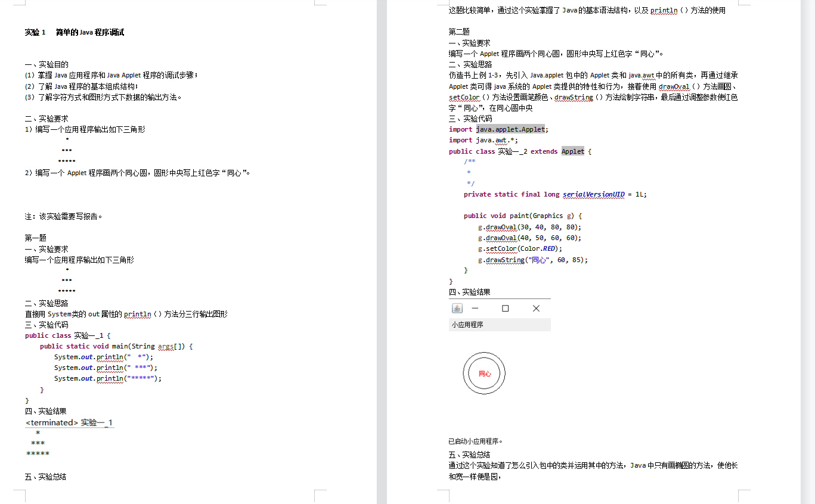Image resolution: width=815 pixels, height=504 pixels.
Task: Click the heading '第二题'
Action: tap(460, 32)
